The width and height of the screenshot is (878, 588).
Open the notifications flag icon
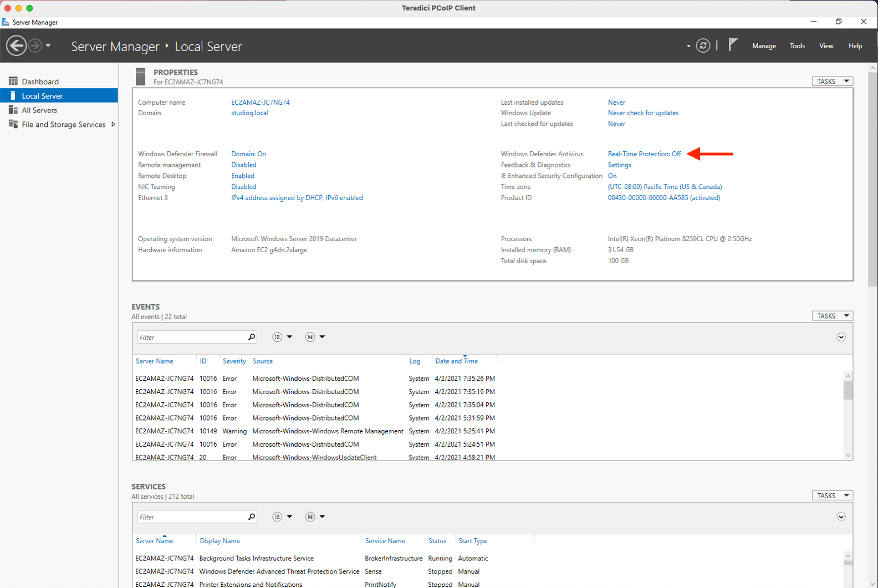click(x=733, y=45)
